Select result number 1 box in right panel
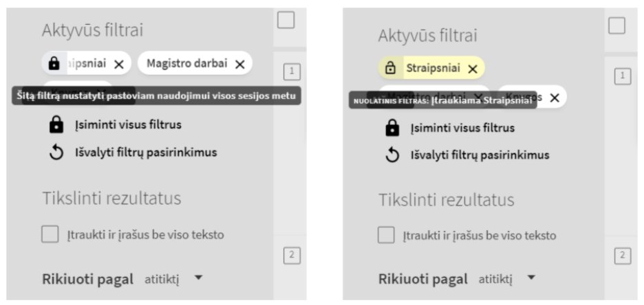Screen dimensions: 644x305 pos(623,75)
